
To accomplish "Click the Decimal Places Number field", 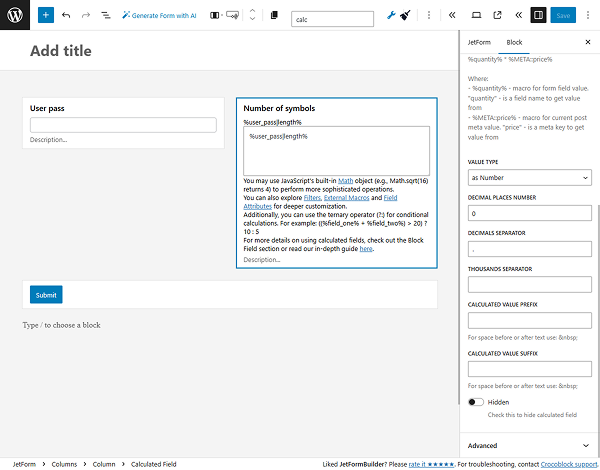I will [529, 214].
